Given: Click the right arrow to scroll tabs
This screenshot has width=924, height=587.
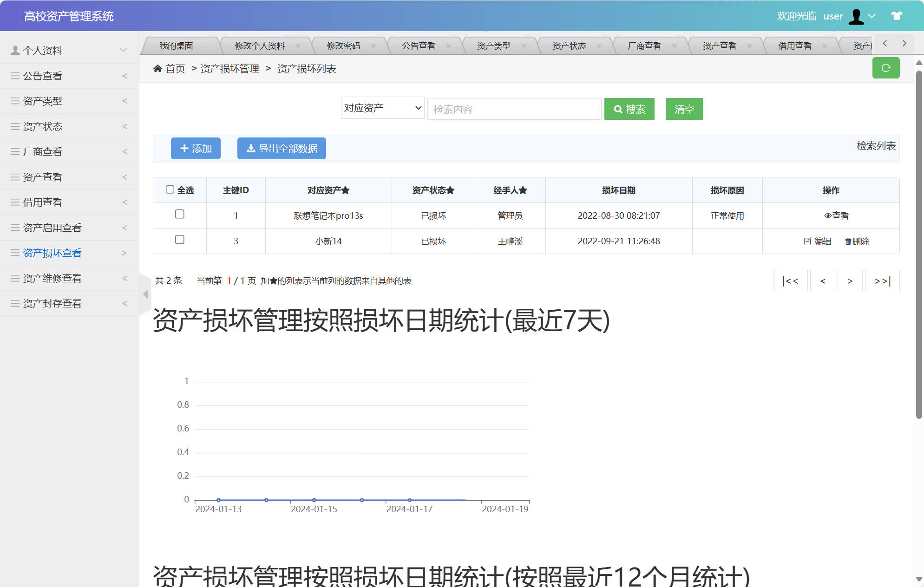Looking at the screenshot, I should [x=904, y=43].
